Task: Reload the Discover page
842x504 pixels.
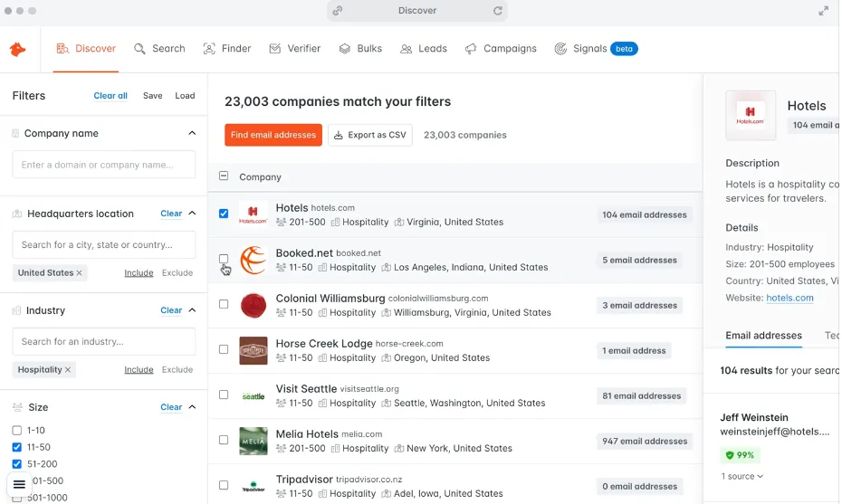Action: (x=498, y=11)
